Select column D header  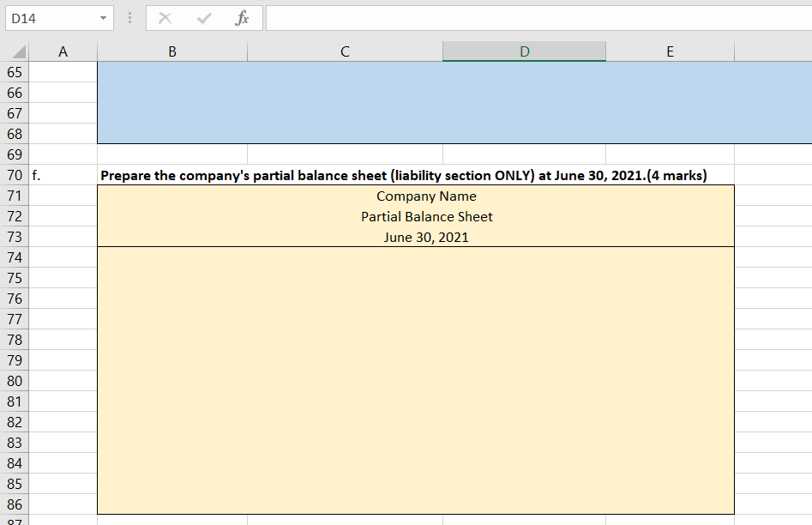(524, 51)
